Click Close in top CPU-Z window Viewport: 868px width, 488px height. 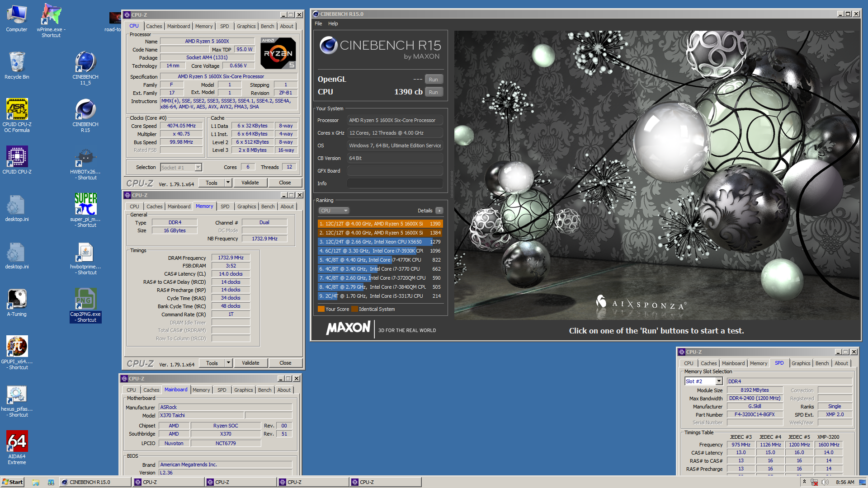click(285, 183)
